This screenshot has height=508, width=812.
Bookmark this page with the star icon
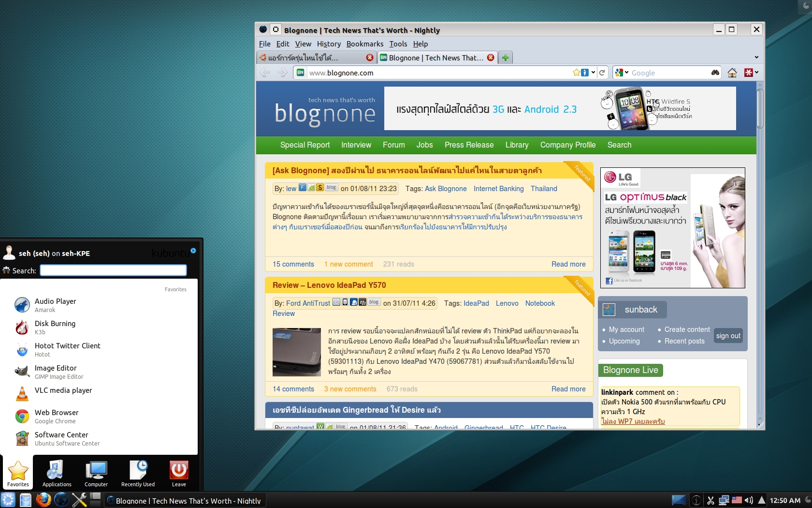[576, 73]
